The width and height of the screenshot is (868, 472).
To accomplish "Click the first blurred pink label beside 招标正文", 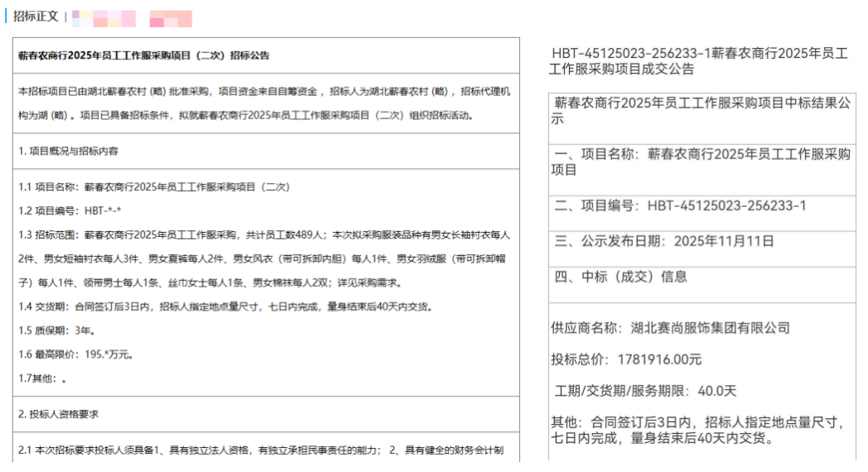I will click(x=104, y=17).
